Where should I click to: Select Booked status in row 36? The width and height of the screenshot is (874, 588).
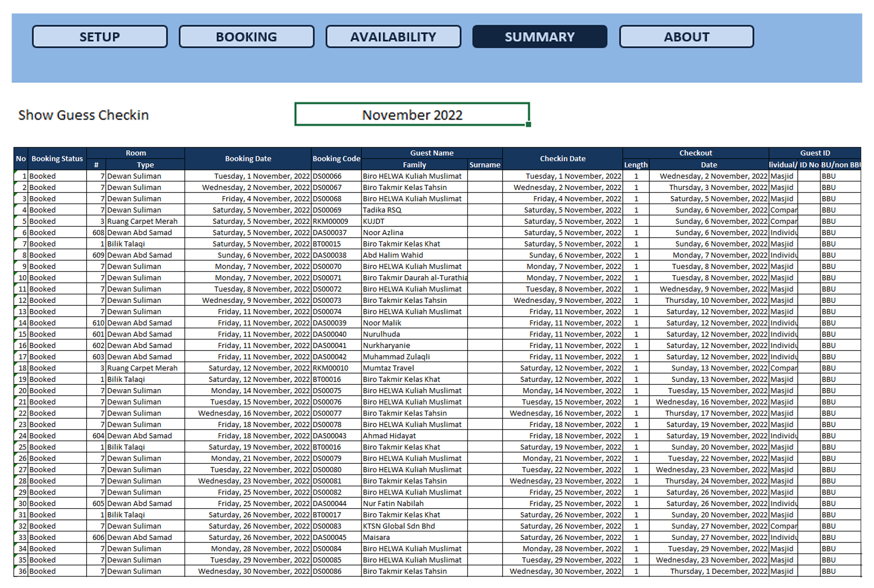tap(57, 571)
